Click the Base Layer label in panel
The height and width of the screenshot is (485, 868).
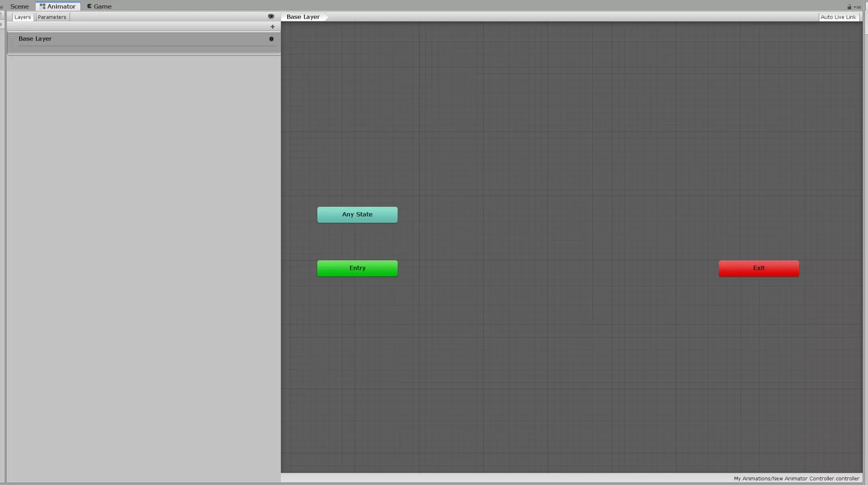[35, 38]
